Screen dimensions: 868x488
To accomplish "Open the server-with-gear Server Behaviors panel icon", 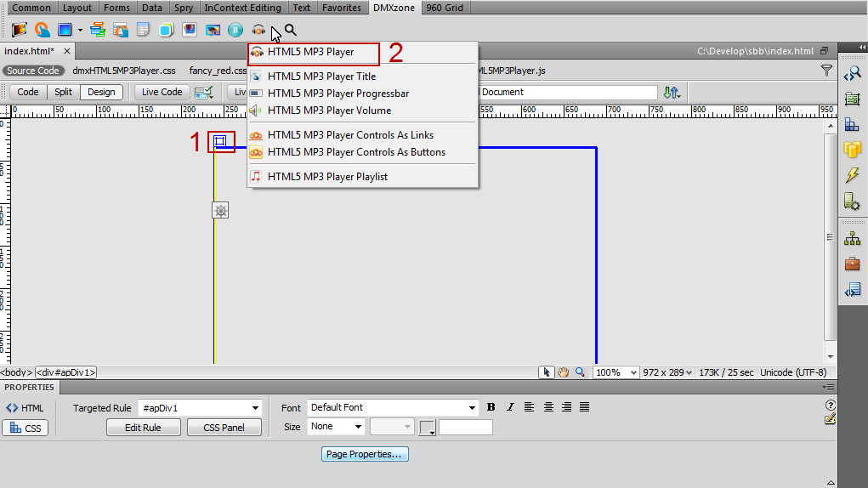I will pos(853,201).
